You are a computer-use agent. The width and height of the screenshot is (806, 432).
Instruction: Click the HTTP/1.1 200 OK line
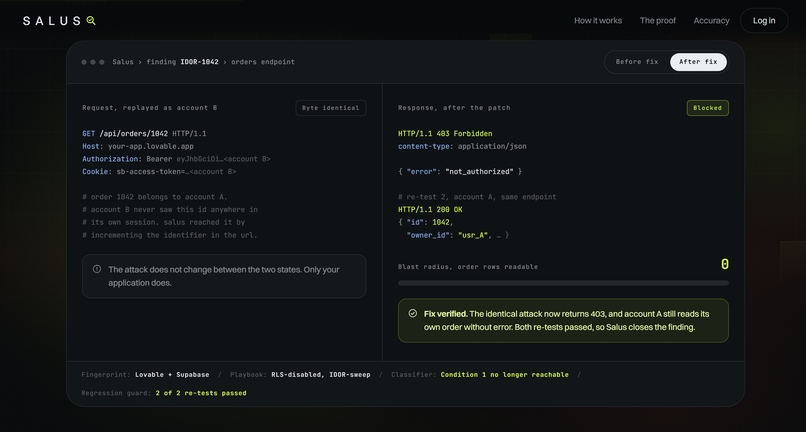(430, 210)
